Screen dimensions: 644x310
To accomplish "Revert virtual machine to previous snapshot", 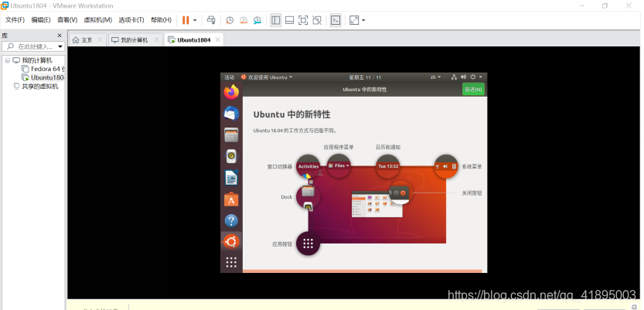I will pyautogui.click(x=244, y=20).
